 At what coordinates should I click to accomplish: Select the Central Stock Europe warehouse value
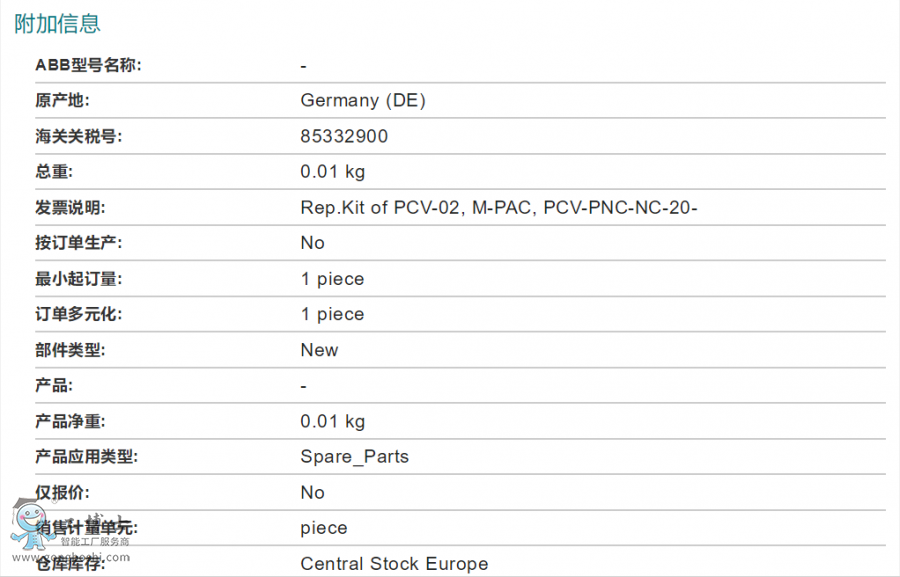[x=394, y=564]
